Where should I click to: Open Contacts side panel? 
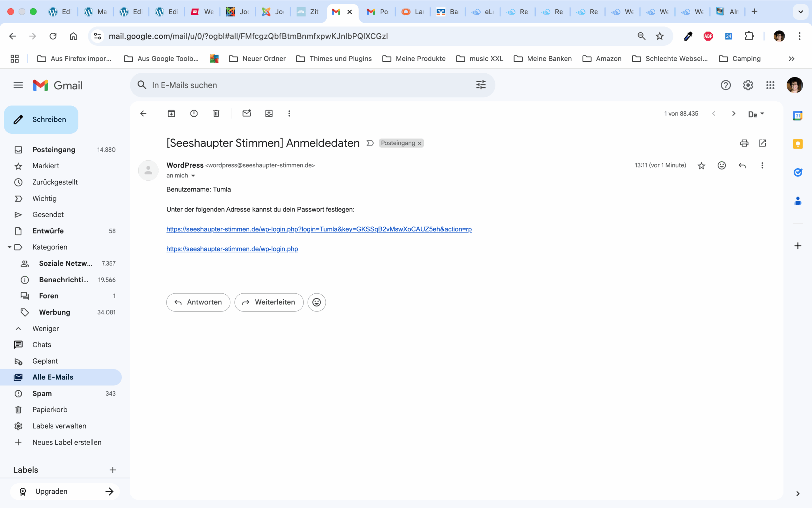(798, 201)
